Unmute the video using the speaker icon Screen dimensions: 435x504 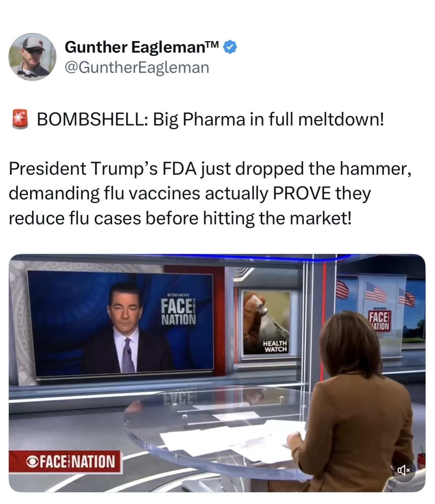coord(404,470)
